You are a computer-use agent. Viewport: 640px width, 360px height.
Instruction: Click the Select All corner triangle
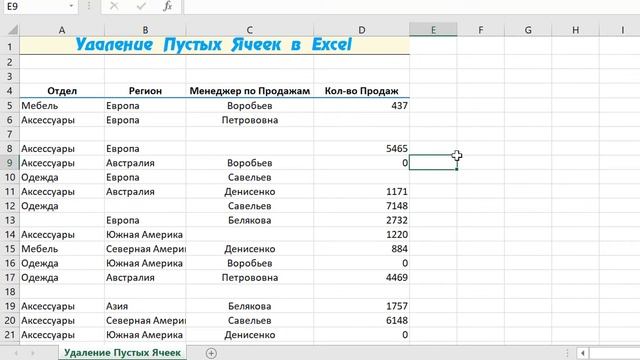click(x=12, y=30)
